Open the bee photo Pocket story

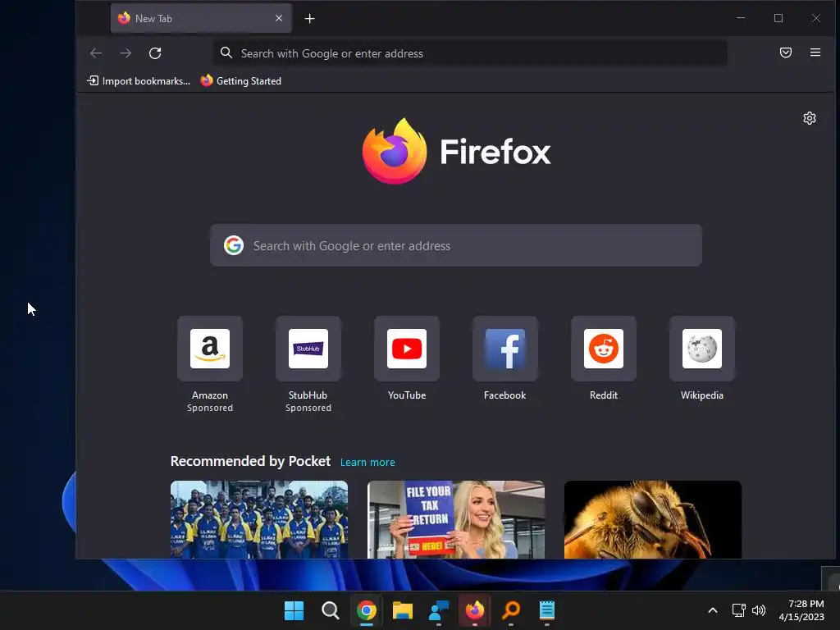652,519
